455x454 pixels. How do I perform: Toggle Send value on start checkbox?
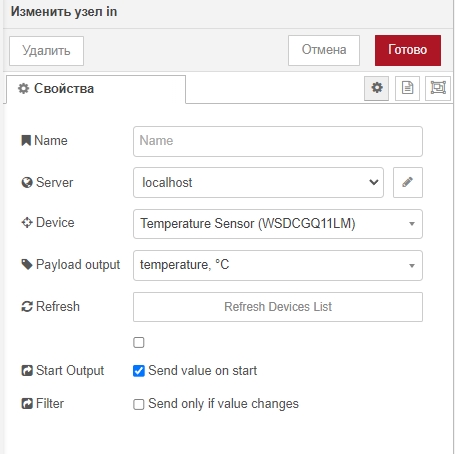139,371
